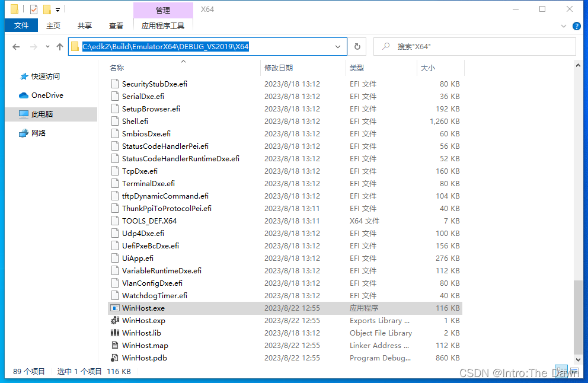Image resolution: width=588 pixels, height=383 pixels.
Task: Open the Quick Access Toolbar customization dropdown
Action: point(57,9)
